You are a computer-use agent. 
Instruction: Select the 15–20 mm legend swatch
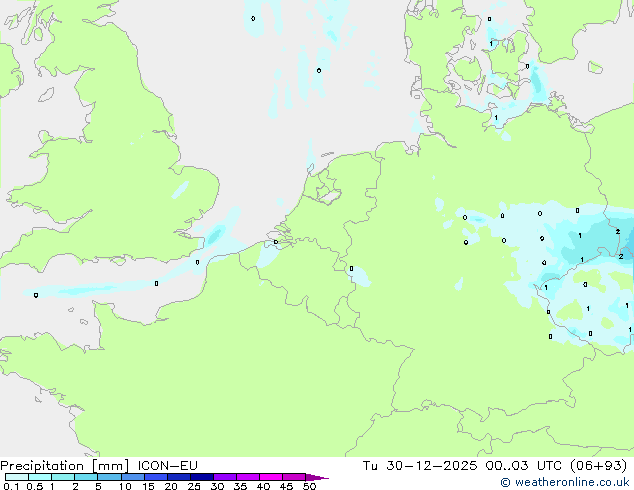pyautogui.click(x=156, y=477)
